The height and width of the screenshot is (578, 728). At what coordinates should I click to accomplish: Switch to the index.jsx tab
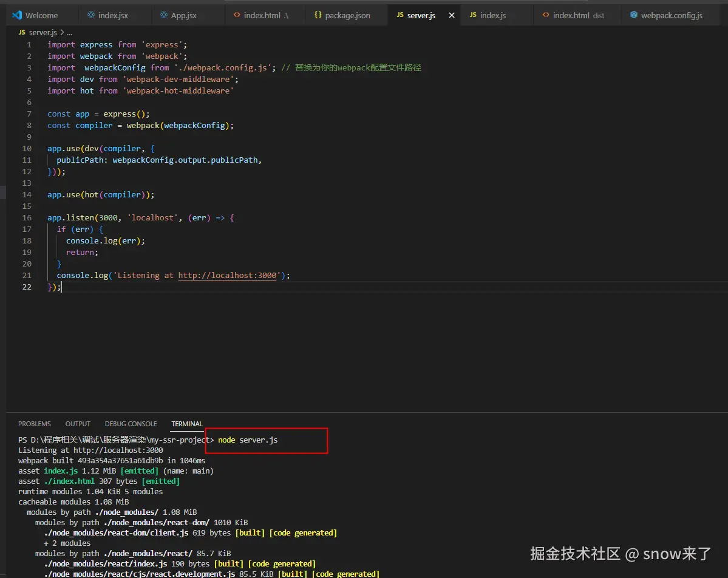pyautogui.click(x=113, y=15)
